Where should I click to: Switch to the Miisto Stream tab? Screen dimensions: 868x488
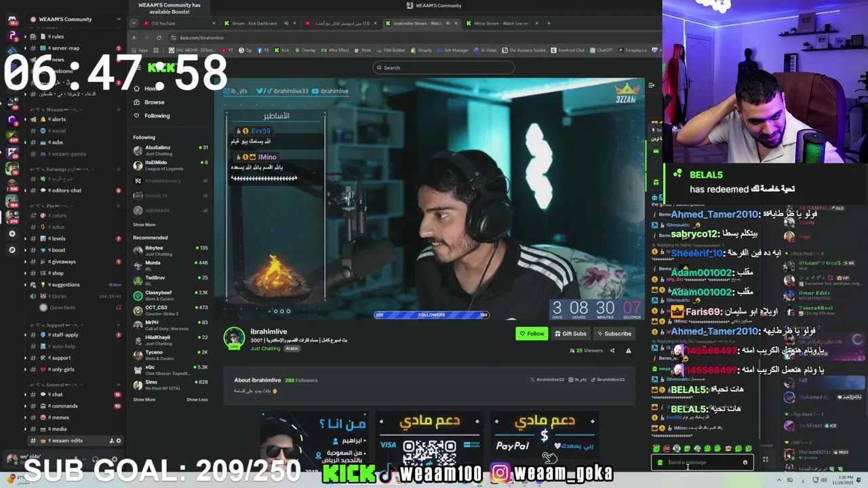[500, 23]
